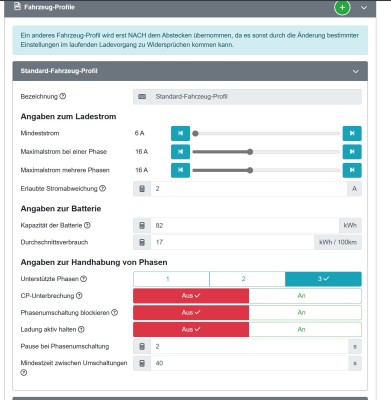
Task: Click step-forward button for Maximalstrom mehrere Phasen
Action: [352, 170]
